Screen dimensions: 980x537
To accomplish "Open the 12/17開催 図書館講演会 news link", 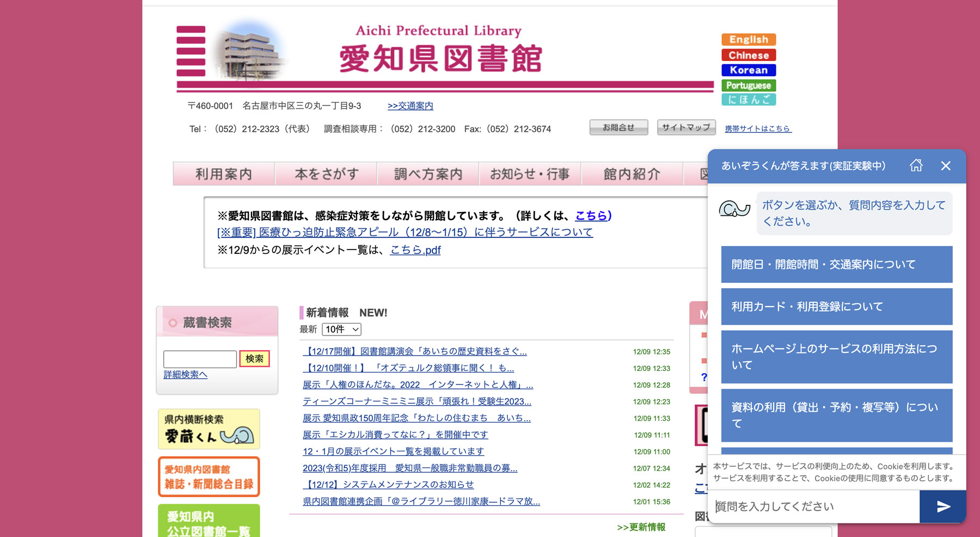I will (414, 352).
